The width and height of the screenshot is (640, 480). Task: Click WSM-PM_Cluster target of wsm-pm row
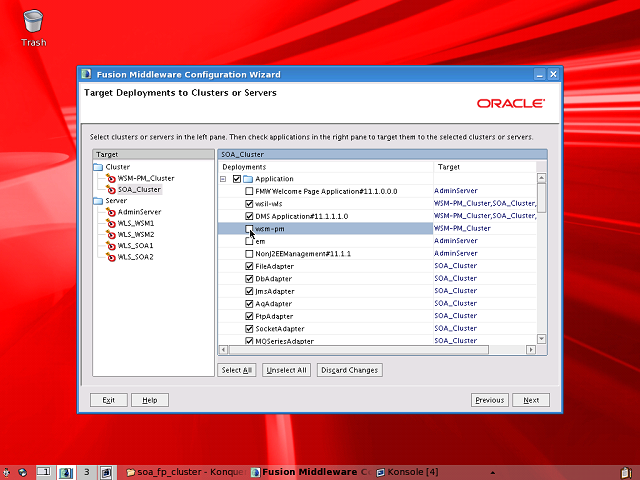(x=462, y=228)
